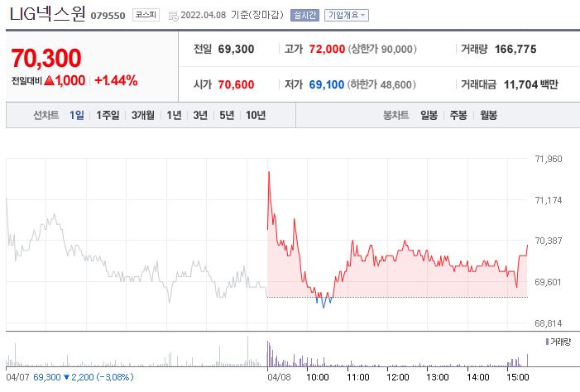The height and width of the screenshot is (392, 580).
Task: Click the 04/07 previous-day summary 69,300
Action: click(47, 377)
